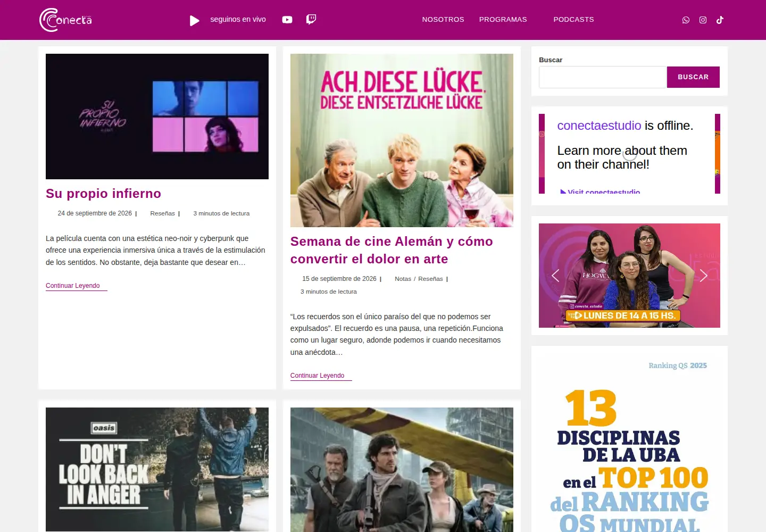Select 'Reseñas' under Semana de cine Alemán
Image resolution: width=766 pixels, height=532 pixels.
[x=430, y=279]
